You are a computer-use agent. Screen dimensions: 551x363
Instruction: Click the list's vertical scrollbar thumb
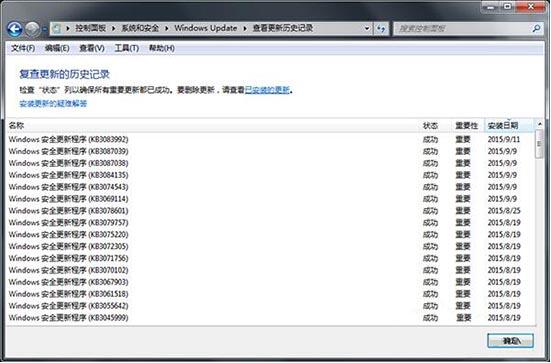coord(539,144)
